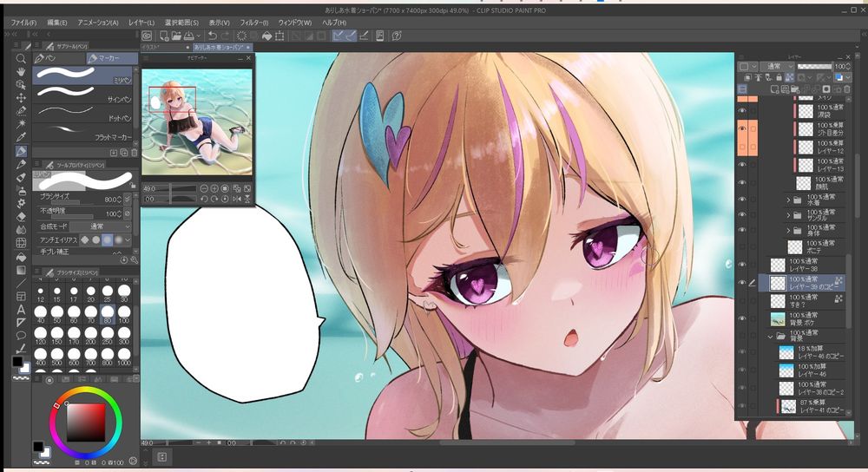Select the Operation object tool
This screenshot has height=472, width=868.
pyautogui.click(x=21, y=85)
